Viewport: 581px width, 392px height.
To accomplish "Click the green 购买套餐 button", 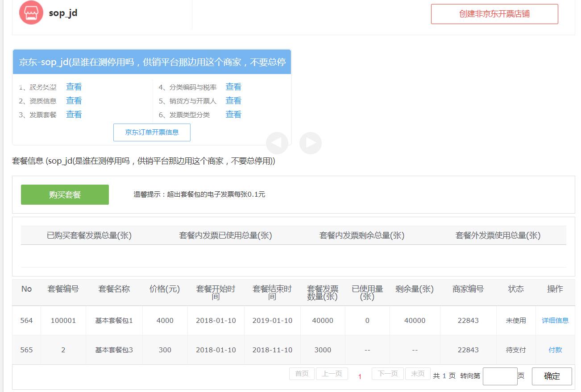I will coord(65,194).
